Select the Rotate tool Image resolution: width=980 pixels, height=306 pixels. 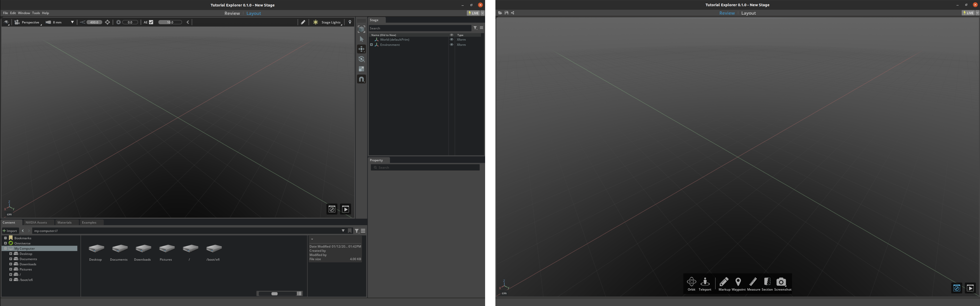[361, 59]
